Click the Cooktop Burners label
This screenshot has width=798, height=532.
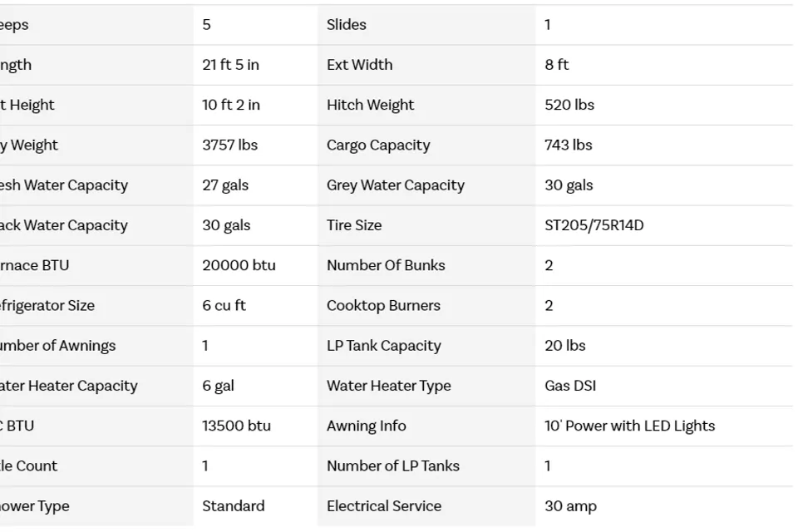click(383, 306)
